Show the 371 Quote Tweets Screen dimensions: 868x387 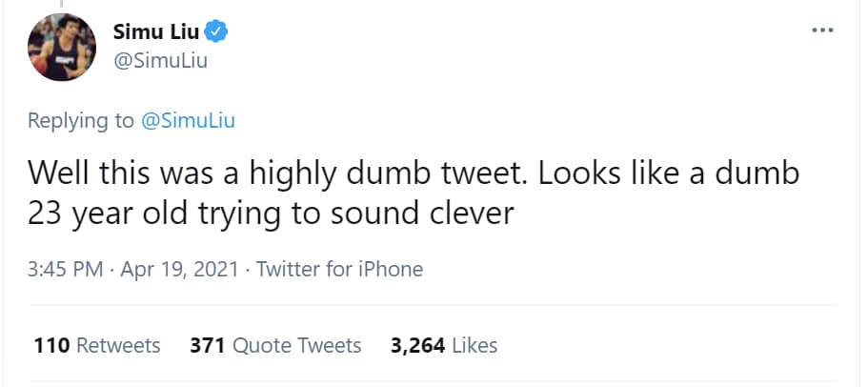(275, 345)
